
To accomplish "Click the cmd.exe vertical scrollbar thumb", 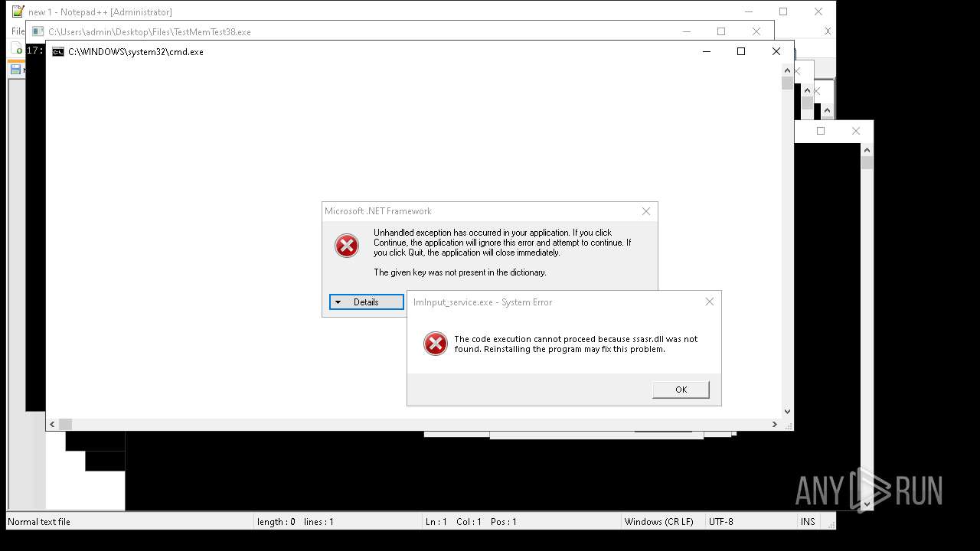I will pyautogui.click(x=787, y=83).
